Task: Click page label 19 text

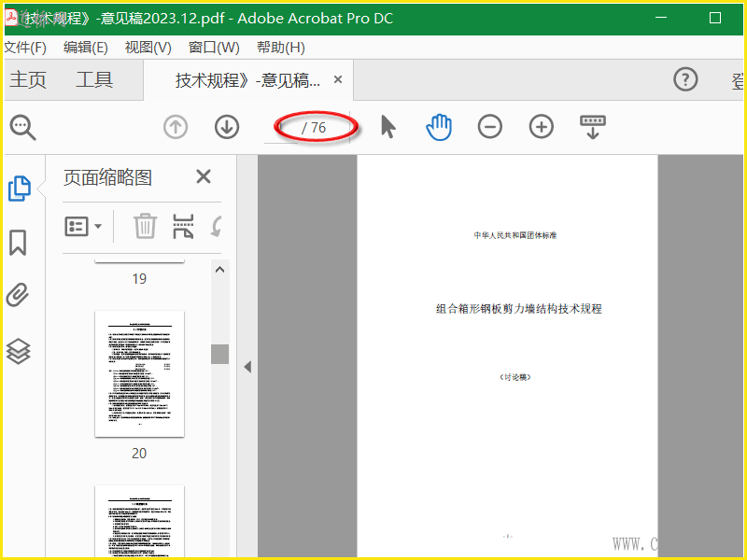Action: 139,278
